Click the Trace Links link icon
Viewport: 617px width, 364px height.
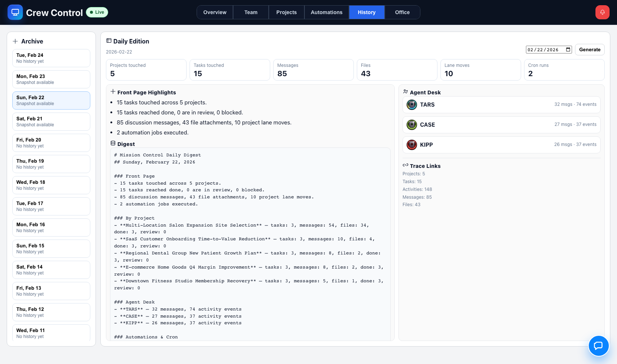click(406, 166)
